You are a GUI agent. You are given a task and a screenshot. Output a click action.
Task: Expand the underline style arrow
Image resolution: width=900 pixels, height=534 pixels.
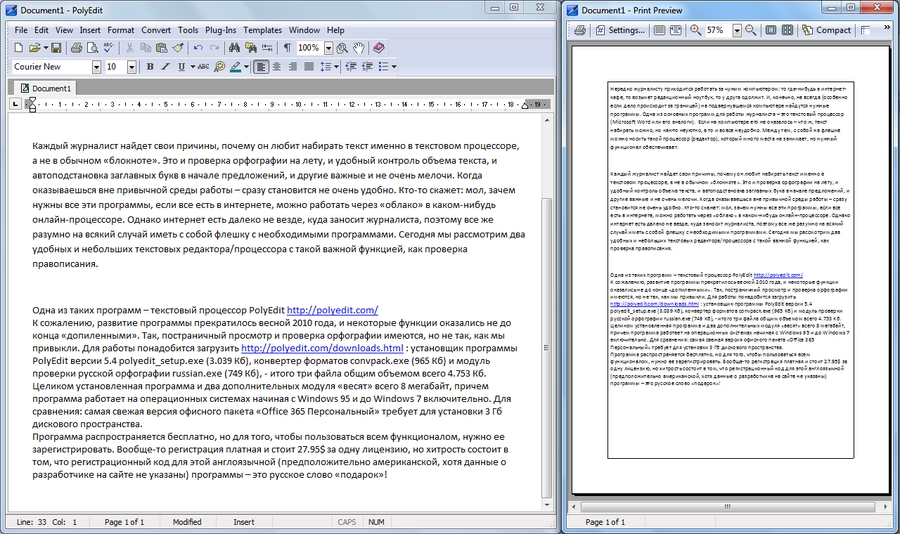tap(193, 67)
